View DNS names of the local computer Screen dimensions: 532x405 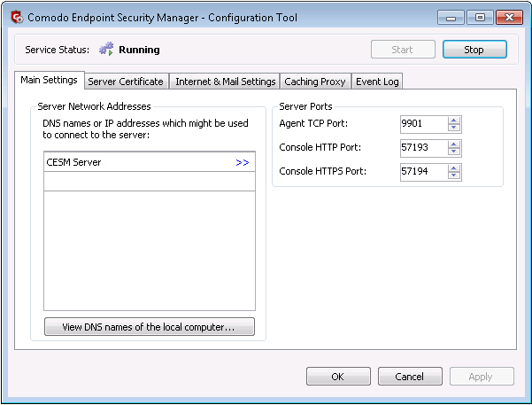click(x=150, y=327)
